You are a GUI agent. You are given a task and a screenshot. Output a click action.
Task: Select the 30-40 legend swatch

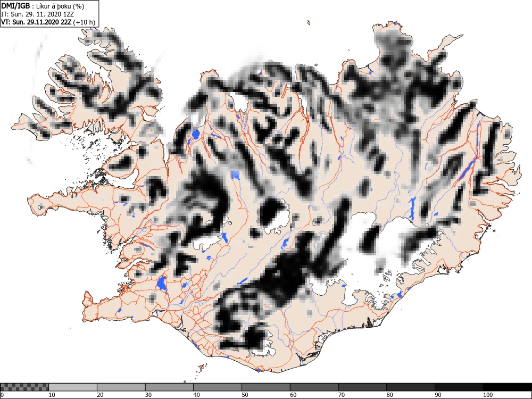169,387
